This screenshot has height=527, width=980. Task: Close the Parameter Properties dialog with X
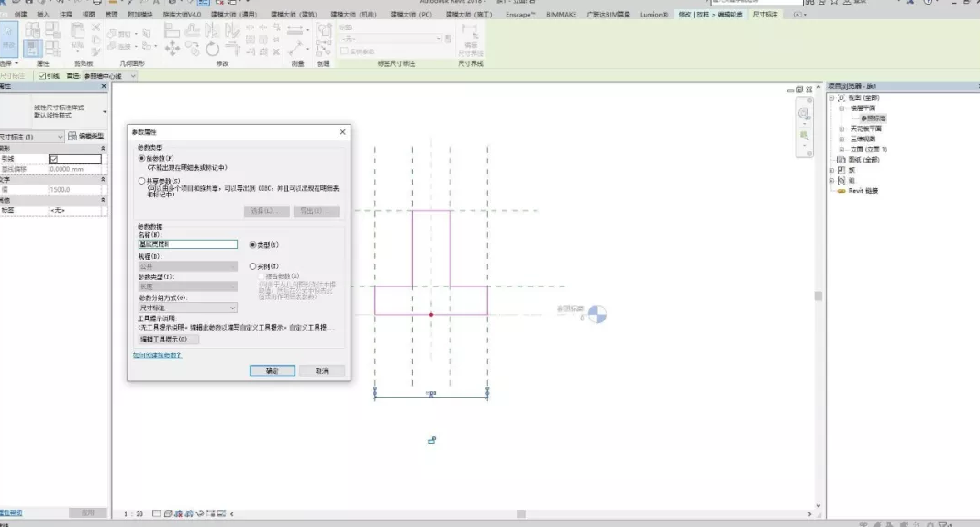(342, 132)
